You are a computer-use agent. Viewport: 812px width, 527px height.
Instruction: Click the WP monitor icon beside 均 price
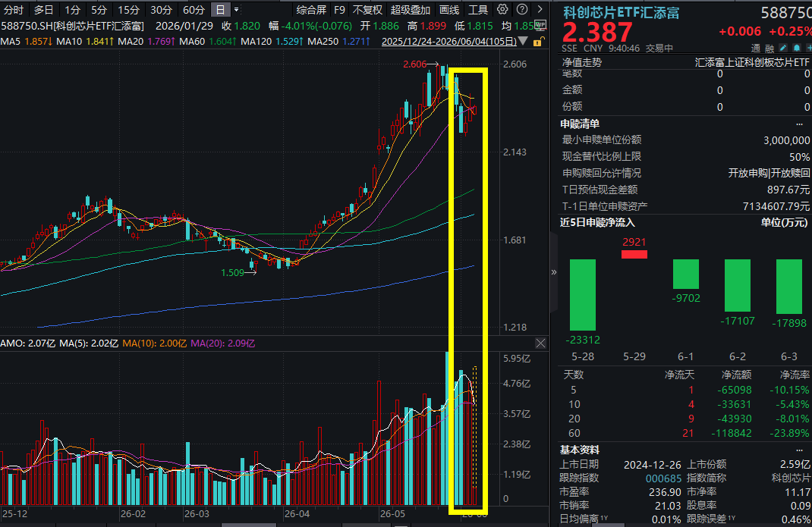540,25
